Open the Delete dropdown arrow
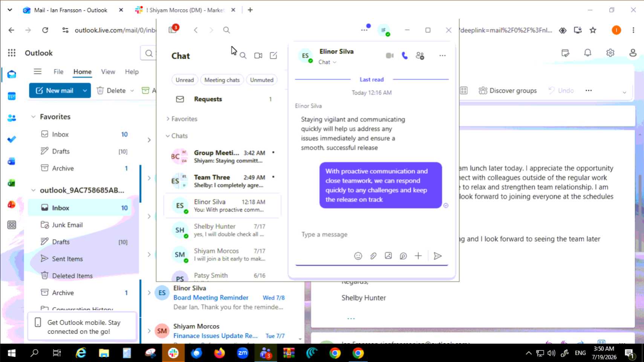644x362 pixels. pos(132,91)
